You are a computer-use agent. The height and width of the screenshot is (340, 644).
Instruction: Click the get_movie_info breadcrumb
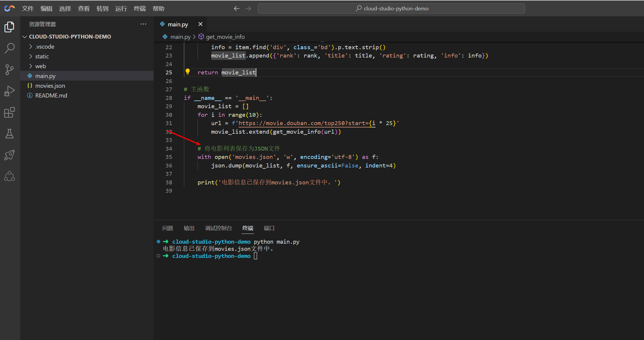click(x=225, y=37)
